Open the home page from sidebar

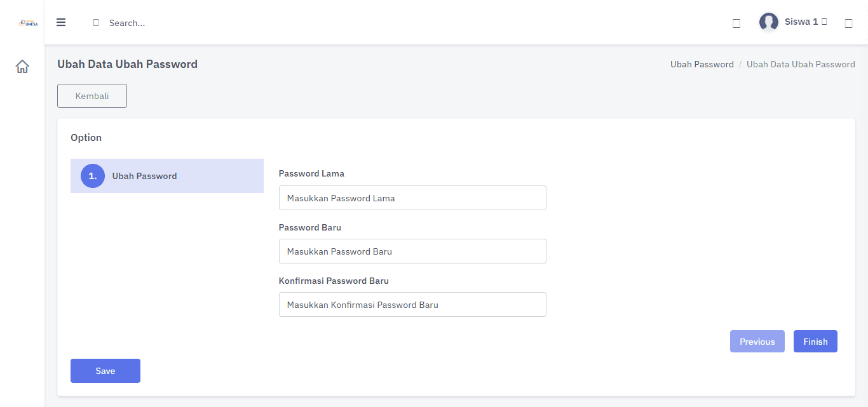pyautogui.click(x=22, y=67)
